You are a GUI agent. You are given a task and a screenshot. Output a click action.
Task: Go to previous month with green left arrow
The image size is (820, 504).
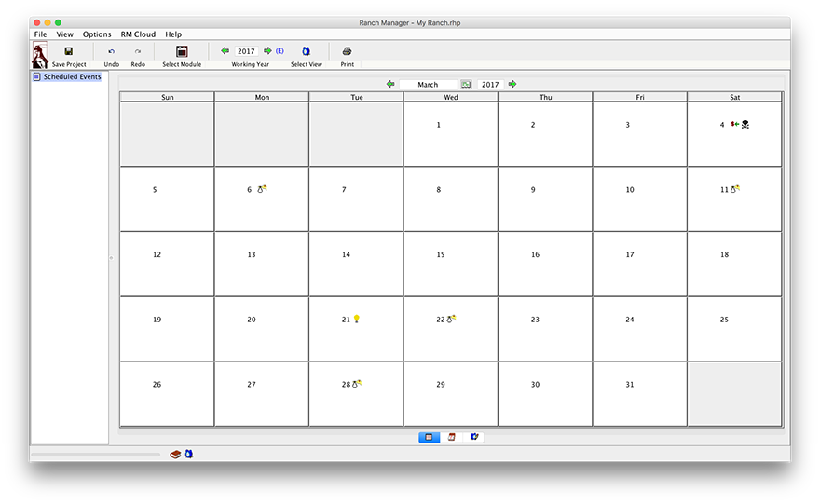tap(390, 84)
